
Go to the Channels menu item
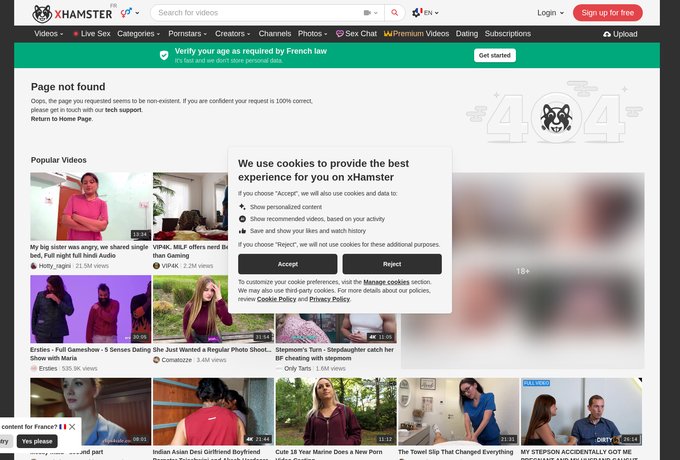275,34
